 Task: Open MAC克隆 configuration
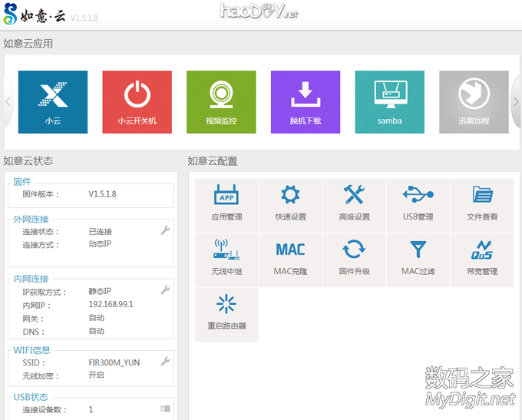(x=290, y=260)
